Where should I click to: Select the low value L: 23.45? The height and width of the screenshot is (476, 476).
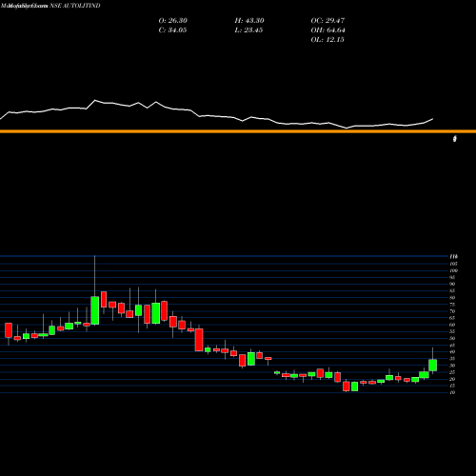pyautogui.click(x=248, y=30)
